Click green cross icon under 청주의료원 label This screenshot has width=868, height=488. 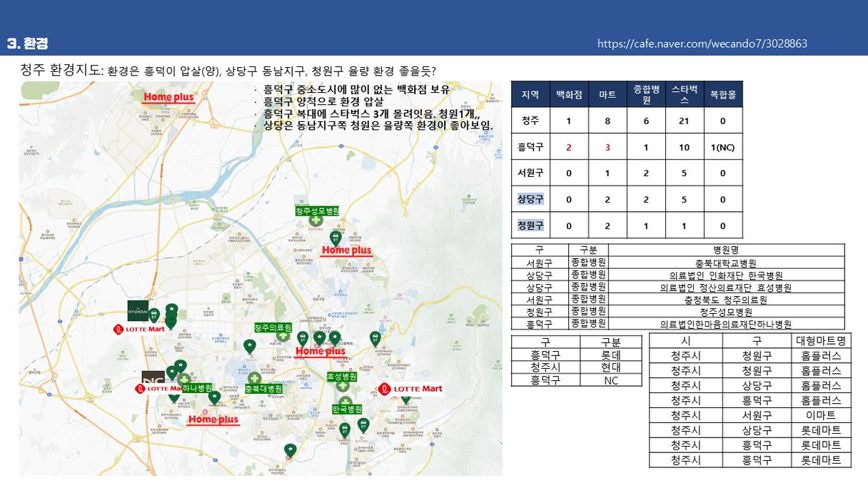pyautogui.click(x=283, y=336)
